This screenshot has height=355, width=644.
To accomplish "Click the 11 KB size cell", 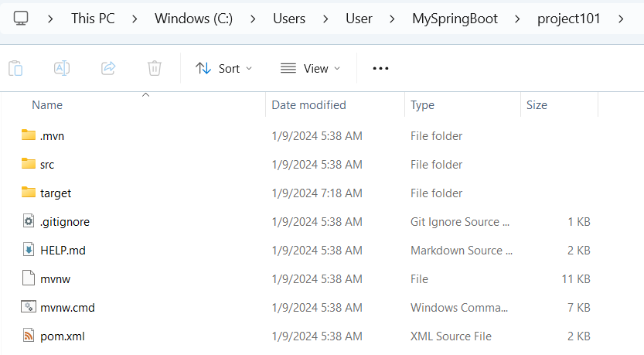I will click(x=576, y=279).
